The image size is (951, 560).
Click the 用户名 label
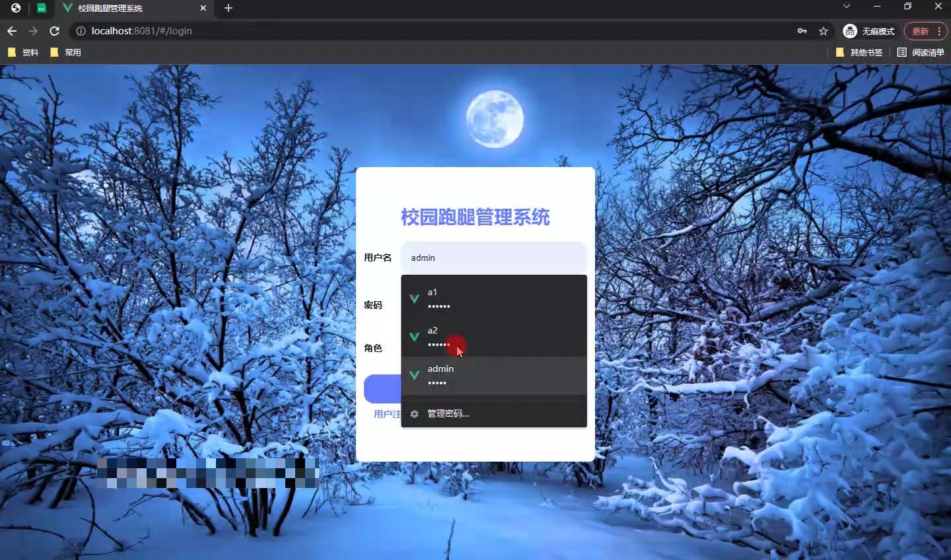point(378,258)
